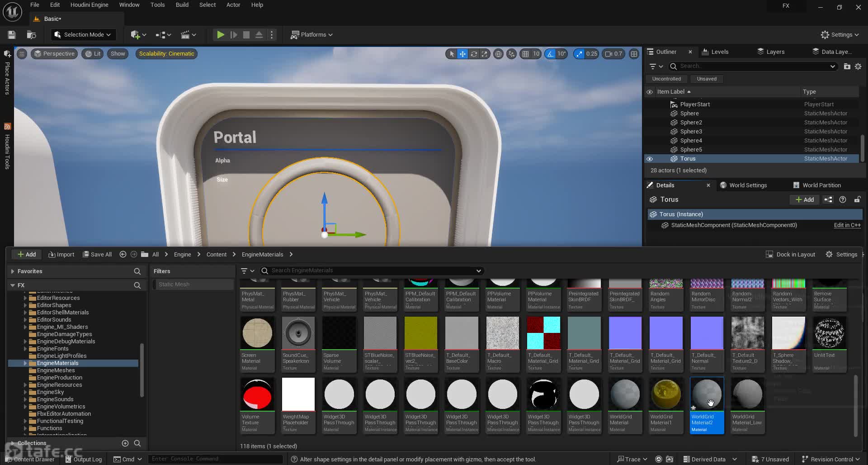The image size is (868, 465).
Task: Open the quick add actor toolbar icon
Action: point(138,35)
